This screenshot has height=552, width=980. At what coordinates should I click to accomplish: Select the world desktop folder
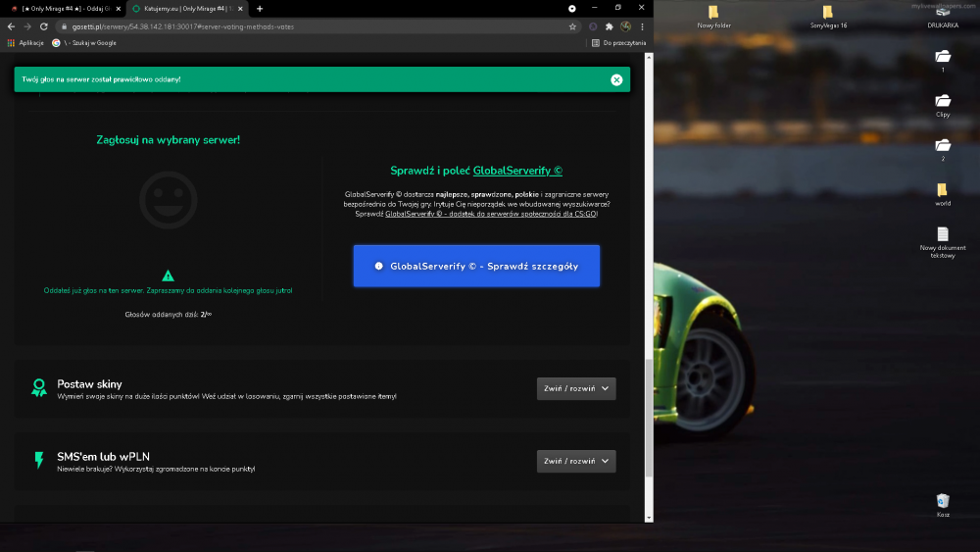coord(943,194)
